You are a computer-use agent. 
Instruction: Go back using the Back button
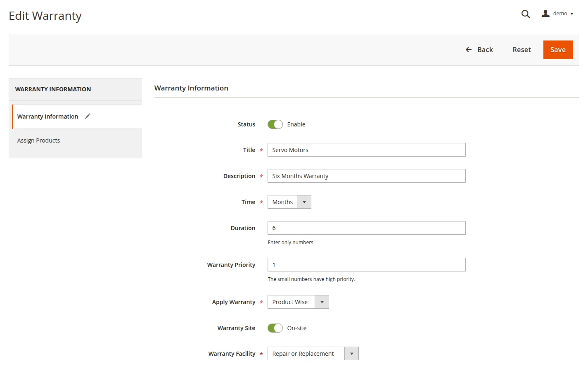tap(485, 50)
